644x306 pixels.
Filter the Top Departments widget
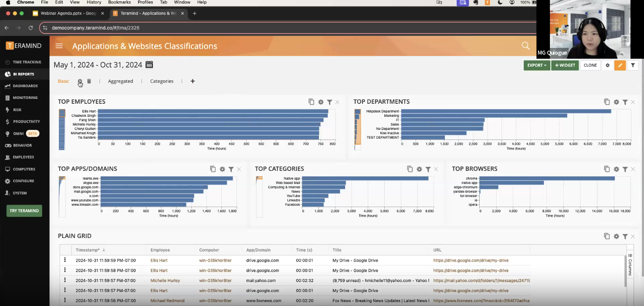coord(625,102)
